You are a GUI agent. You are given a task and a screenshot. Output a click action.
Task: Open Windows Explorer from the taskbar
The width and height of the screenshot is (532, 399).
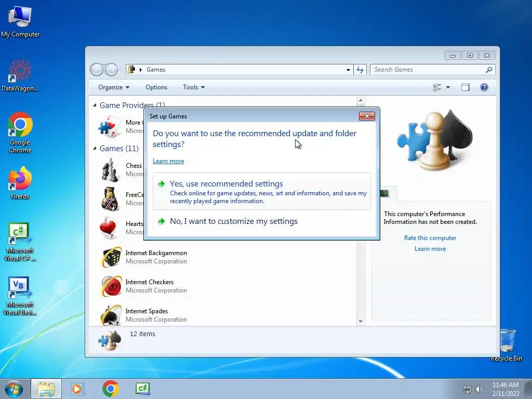point(46,389)
